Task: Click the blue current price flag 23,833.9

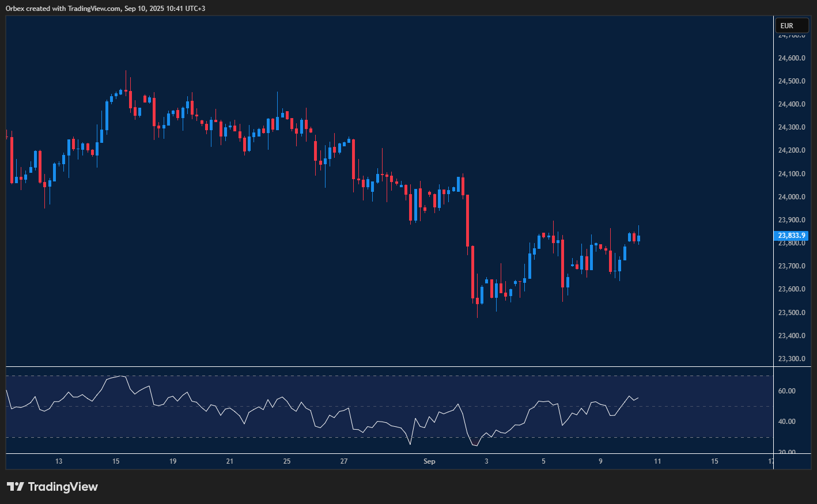Action: coord(792,235)
